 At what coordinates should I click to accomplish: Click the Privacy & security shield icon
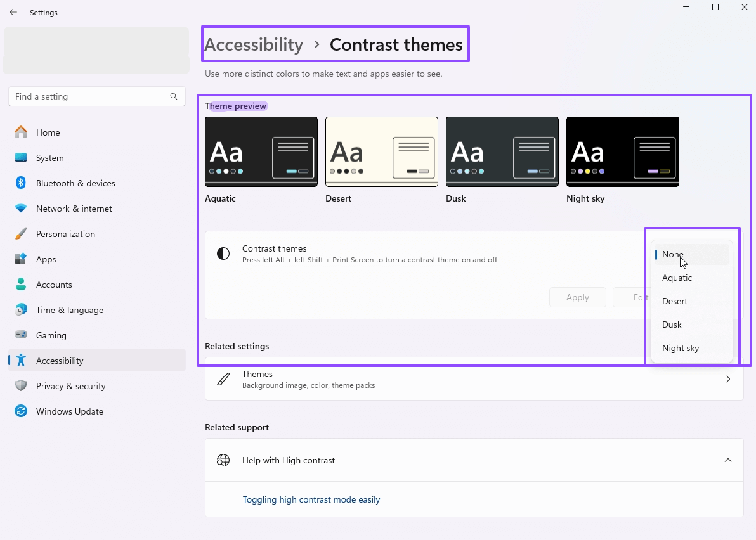tap(21, 386)
